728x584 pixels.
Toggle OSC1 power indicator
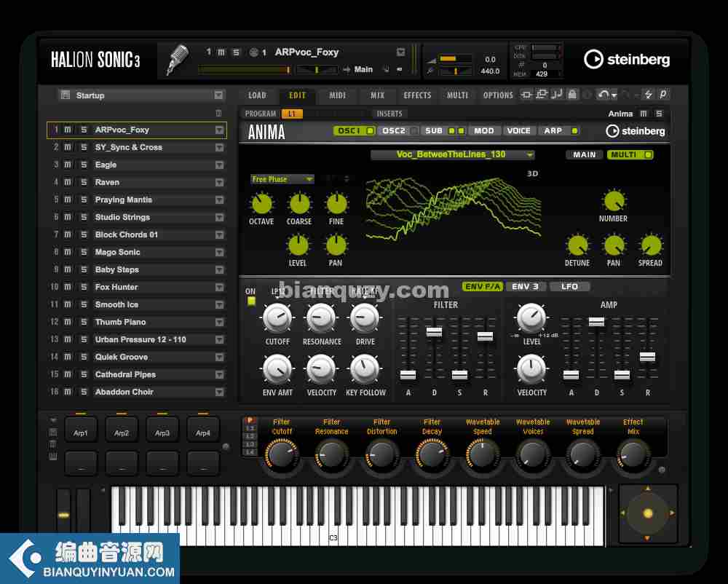370,131
